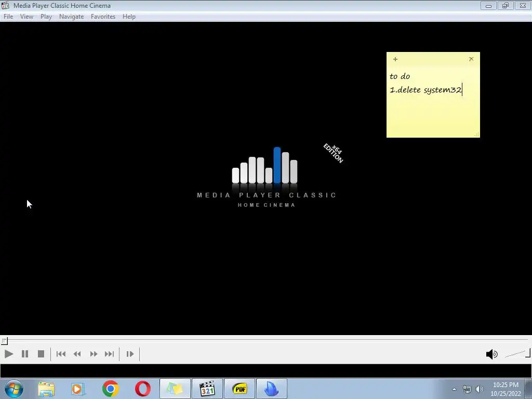532x399 pixels.
Task: Delete the sticky note with X
Action: (x=471, y=59)
